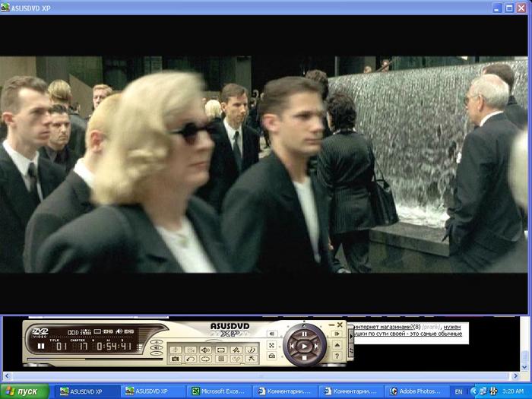The width and height of the screenshot is (532, 399).
Task: Click the karaoke microphone icon in tool grid
Action: (x=176, y=350)
